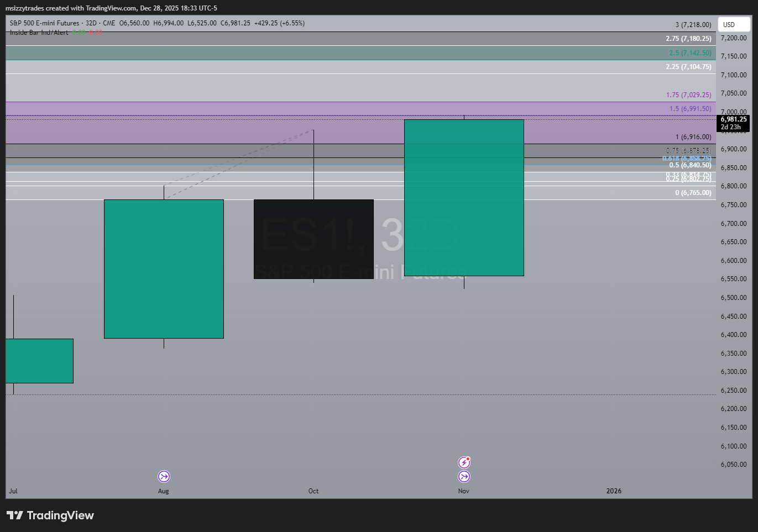Click the 7,150.00 price axis label
The image size is (758, 532).
coord(734,56)
